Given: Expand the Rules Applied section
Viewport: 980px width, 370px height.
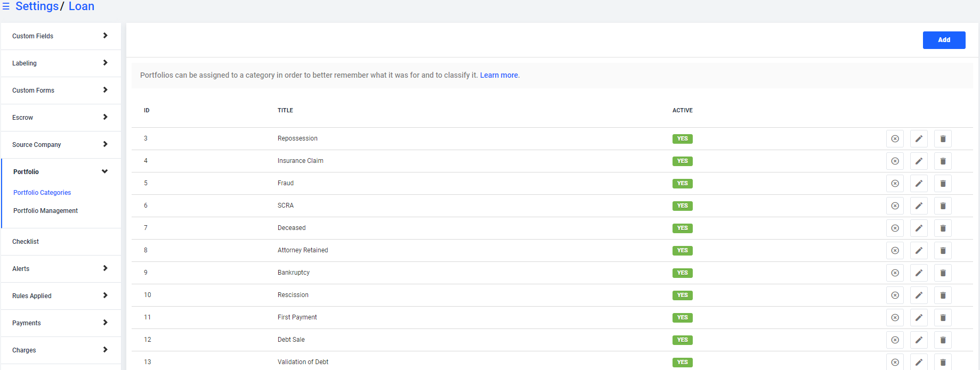Looking at the screenshot, I should click(x=61, y=296).
